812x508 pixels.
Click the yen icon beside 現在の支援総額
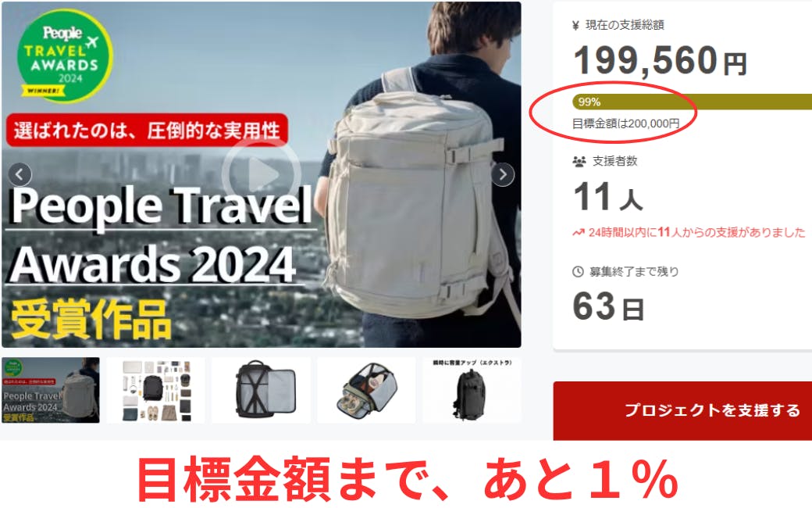point(575,25)
